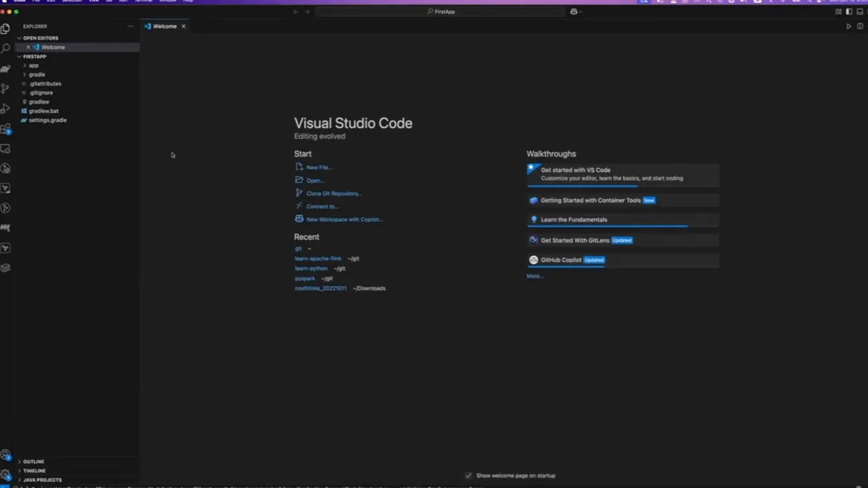This screenshot has height=488, width=868.
Task: Open recent learn-apache-flink folder
Action: [x=318, y=259]
